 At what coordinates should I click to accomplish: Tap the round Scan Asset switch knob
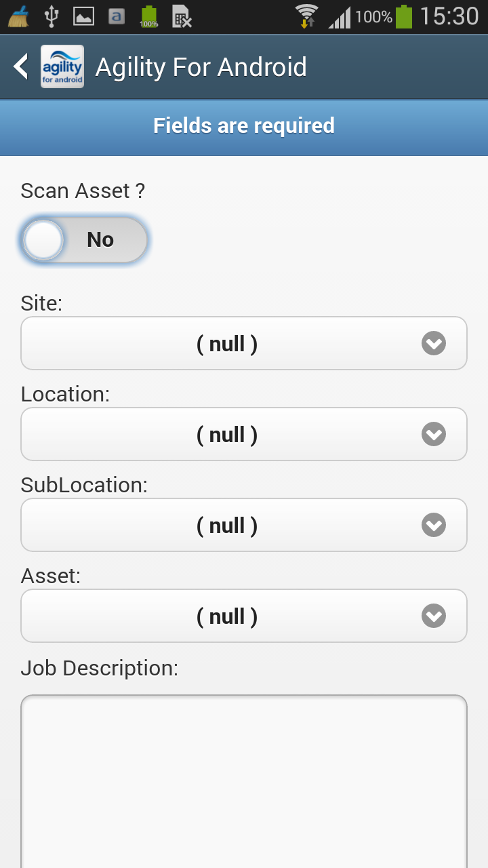tap(43, 240)
